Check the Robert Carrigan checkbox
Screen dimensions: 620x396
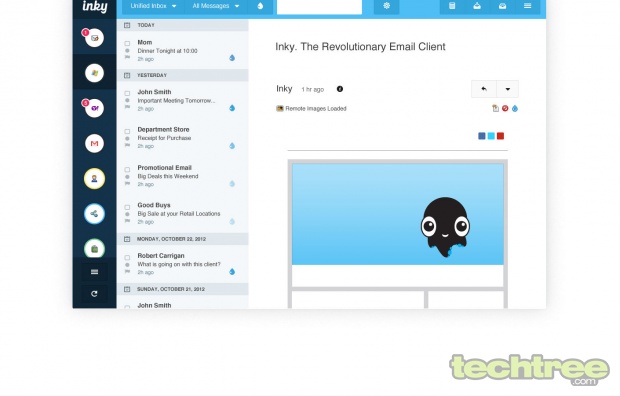click(127, 258)
